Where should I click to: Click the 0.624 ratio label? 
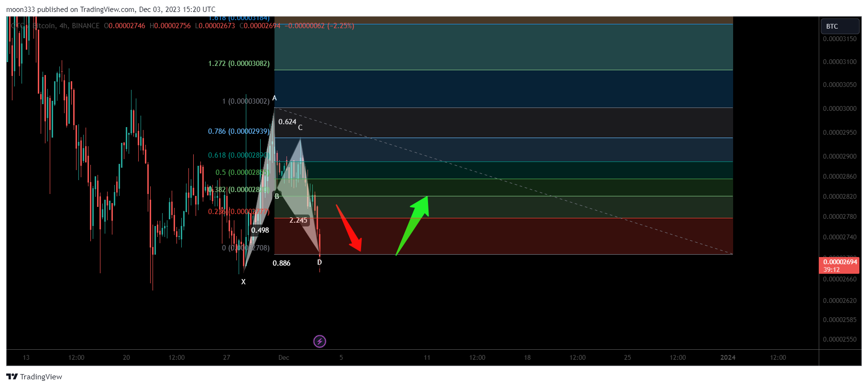click(287, 122)
